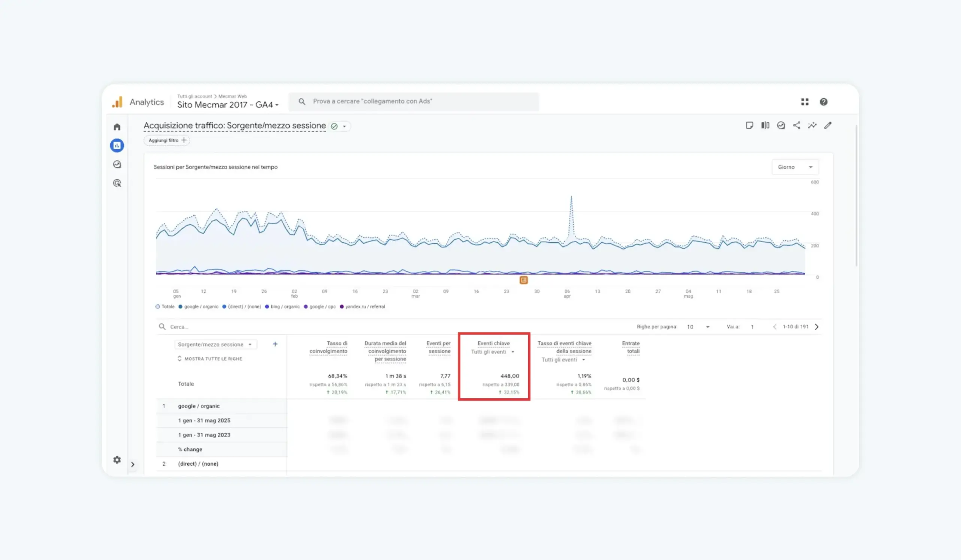Click the add annotation note icon
The image size is (961, 560).
[749, 125]
